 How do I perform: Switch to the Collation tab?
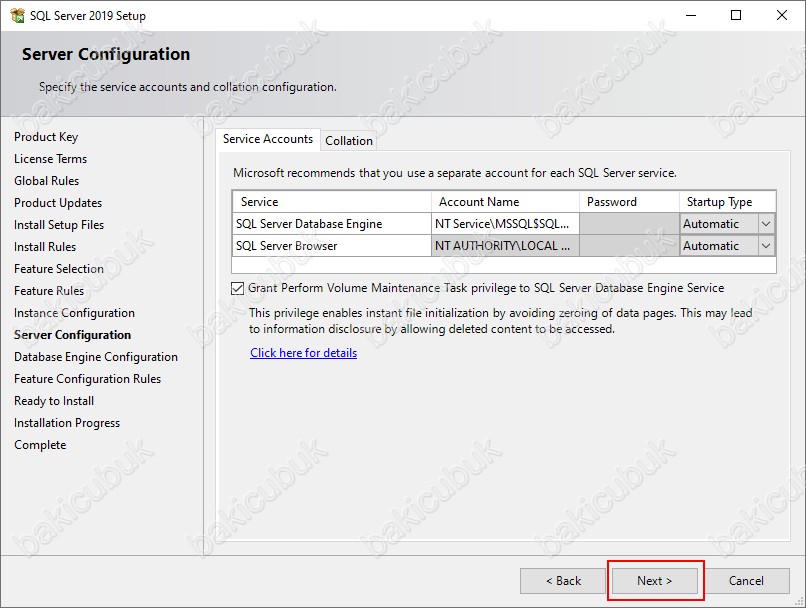click(x=349, y=141)
